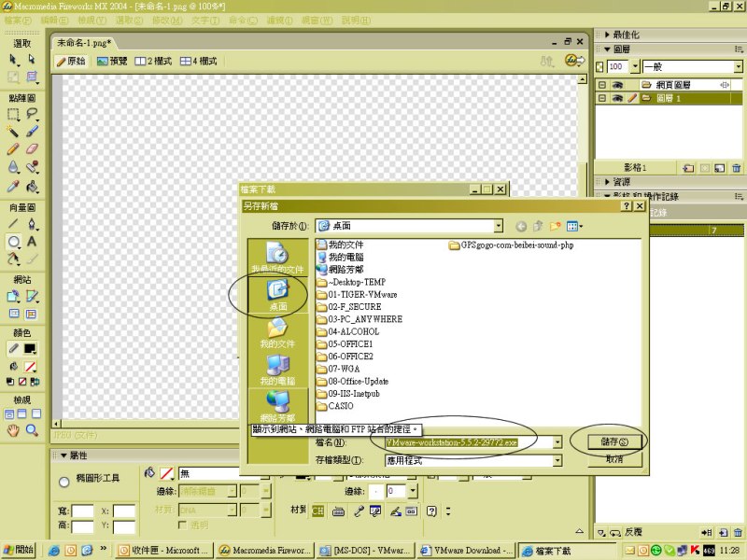Select the Lasso tool

tap(32, 114)
